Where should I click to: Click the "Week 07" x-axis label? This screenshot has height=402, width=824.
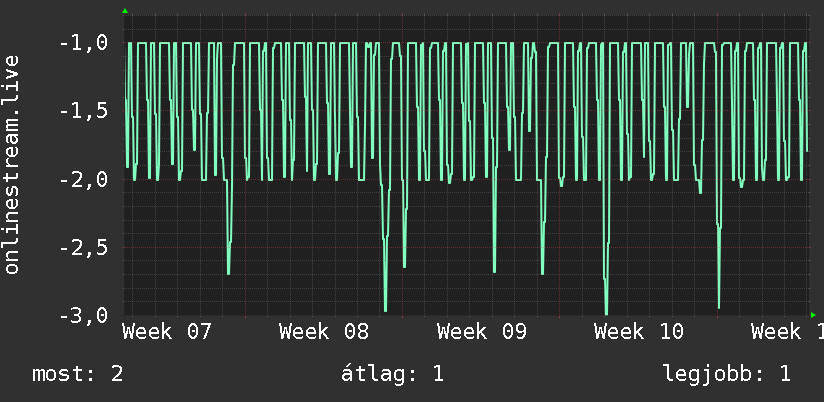click(167, 332)
